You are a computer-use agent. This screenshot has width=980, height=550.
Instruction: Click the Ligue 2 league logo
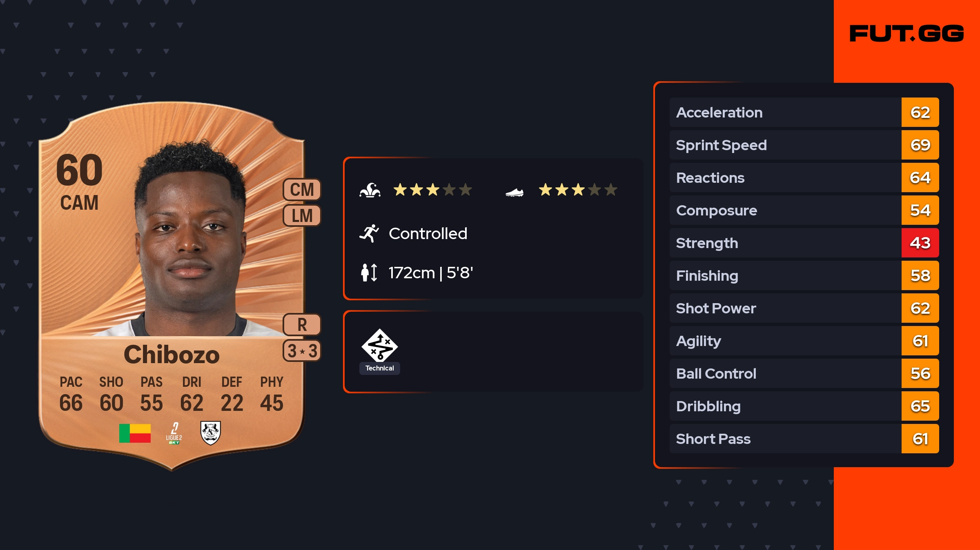[x=174, y=433]
